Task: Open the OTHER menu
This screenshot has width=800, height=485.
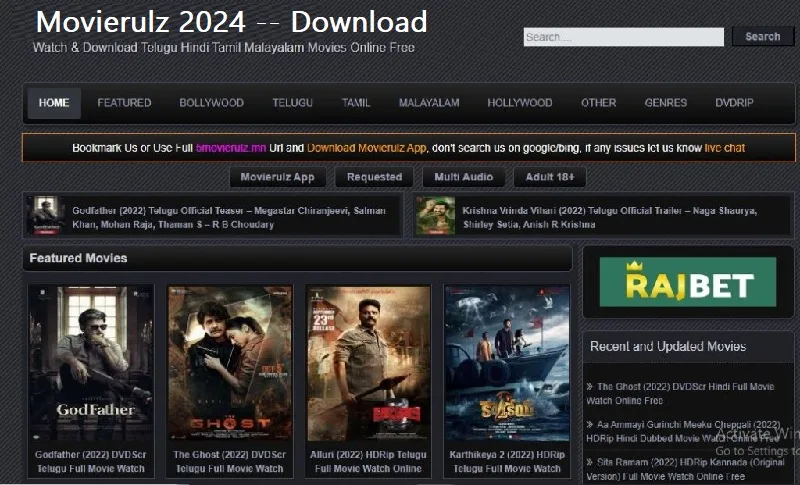Action: point(598,103)
